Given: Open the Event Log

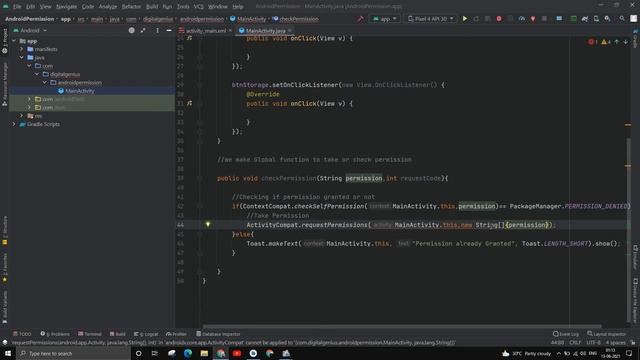Looking at the screenshot, I should (x=566, y=334).
